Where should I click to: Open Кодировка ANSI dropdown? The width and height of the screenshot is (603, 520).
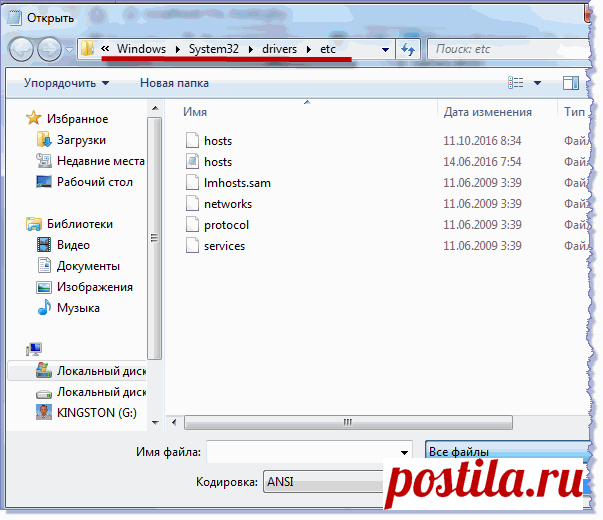tap(323, 482)
